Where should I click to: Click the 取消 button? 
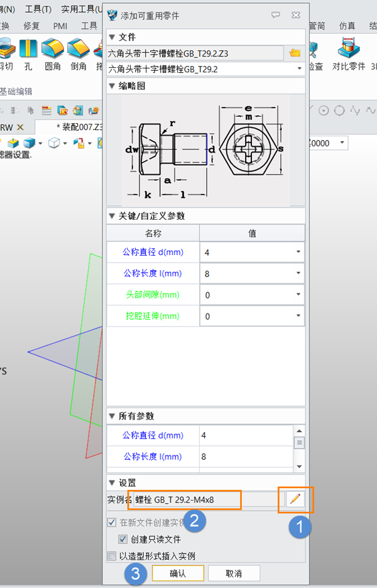click(234, 574)
